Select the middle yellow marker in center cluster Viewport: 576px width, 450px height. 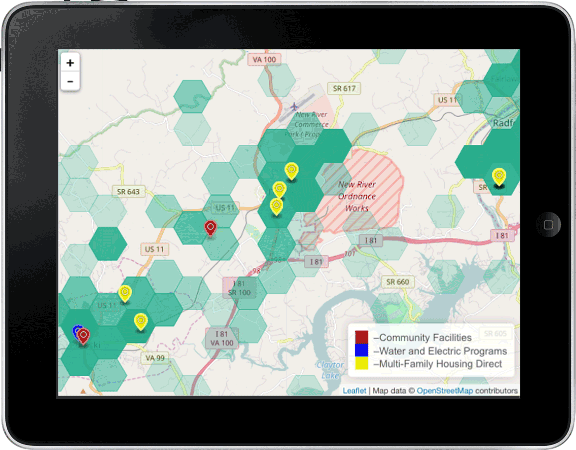click(x=280, y=190)
